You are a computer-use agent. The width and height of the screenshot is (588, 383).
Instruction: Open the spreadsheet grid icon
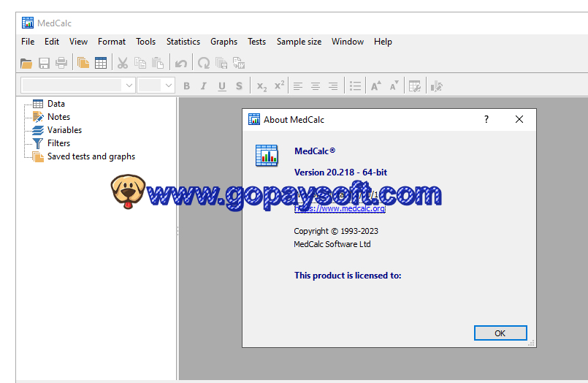[x=101, y=63]
